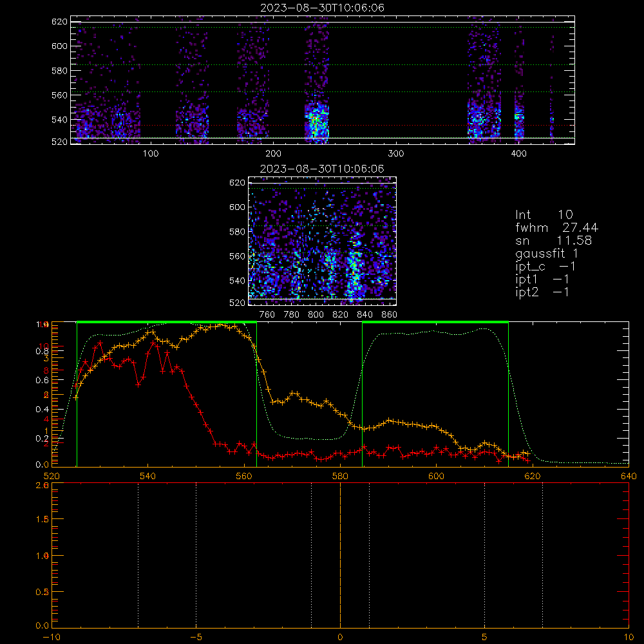Click y-axis label 0.5 of bottom plot
Image resolution: width=644 pixels, height=644 pixels.
43,592
